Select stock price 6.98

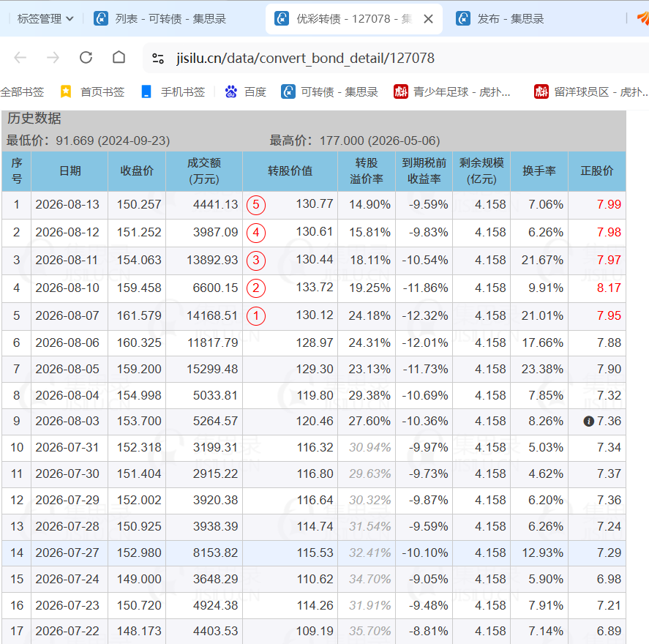(x=609, y=579)
